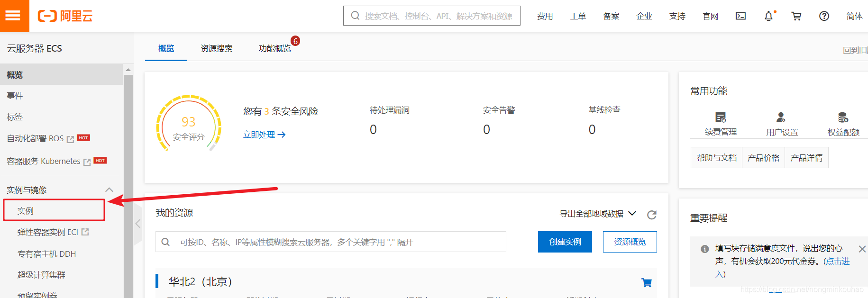Click the info icon in the reminder notice
Screen dimensions: 868x298
point(705,249)
